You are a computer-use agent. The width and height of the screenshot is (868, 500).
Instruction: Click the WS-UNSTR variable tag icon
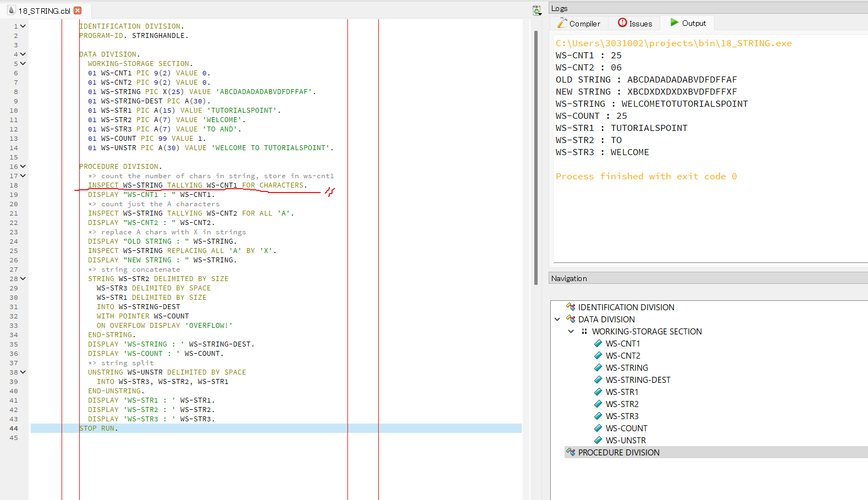(x=598, y=441)
